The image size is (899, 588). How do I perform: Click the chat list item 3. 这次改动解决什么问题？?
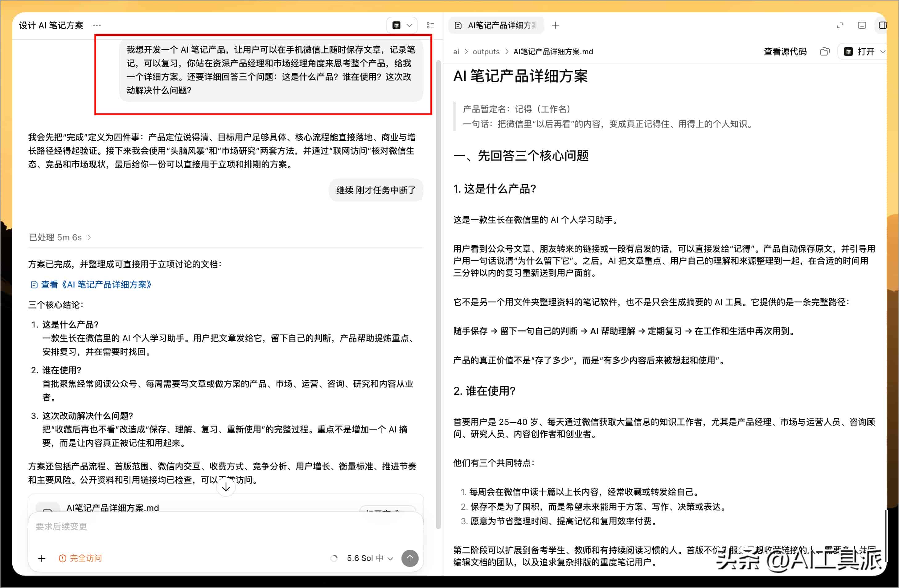(x=82, y=416)
